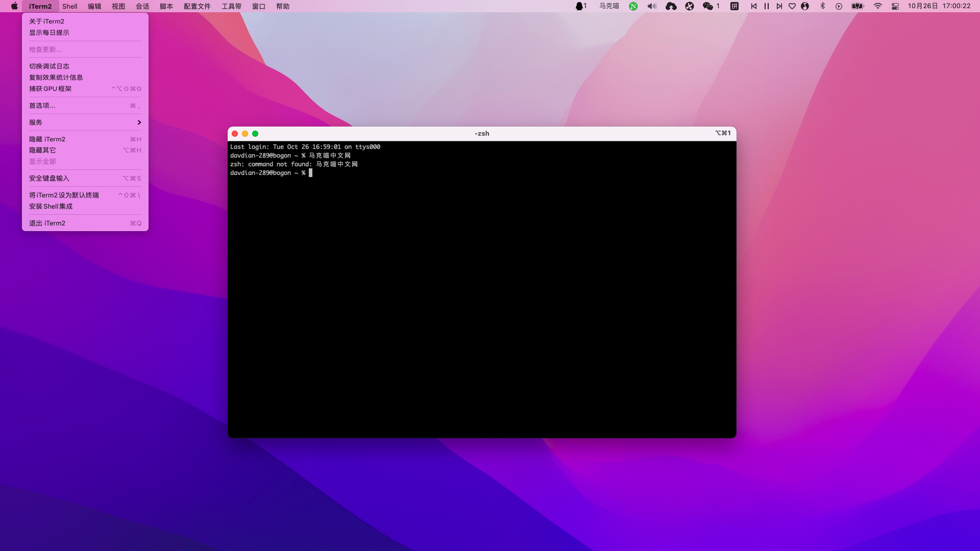Open the 会话 menu
The width and height of the screenshot is (980, 551).
pos(142,6)
